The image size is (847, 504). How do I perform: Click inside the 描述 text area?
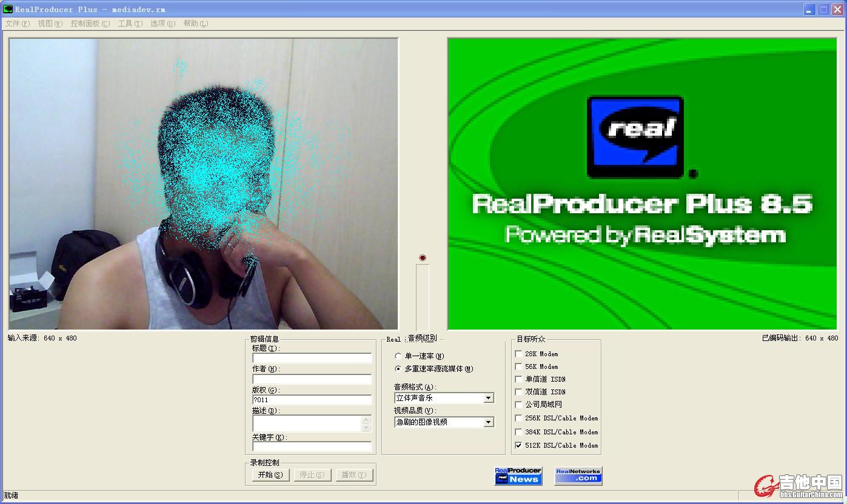[307, 423]
